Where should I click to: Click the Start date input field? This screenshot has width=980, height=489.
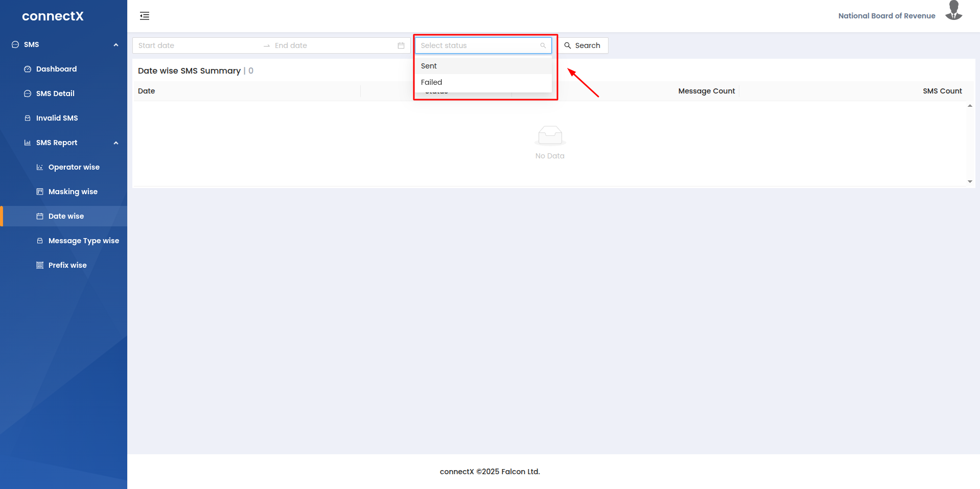point(194,45)
